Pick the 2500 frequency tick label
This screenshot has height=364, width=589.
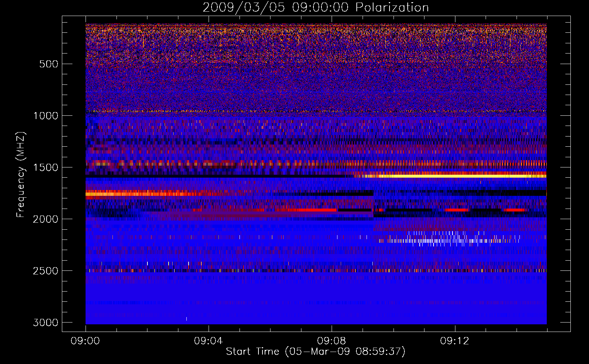46,271
